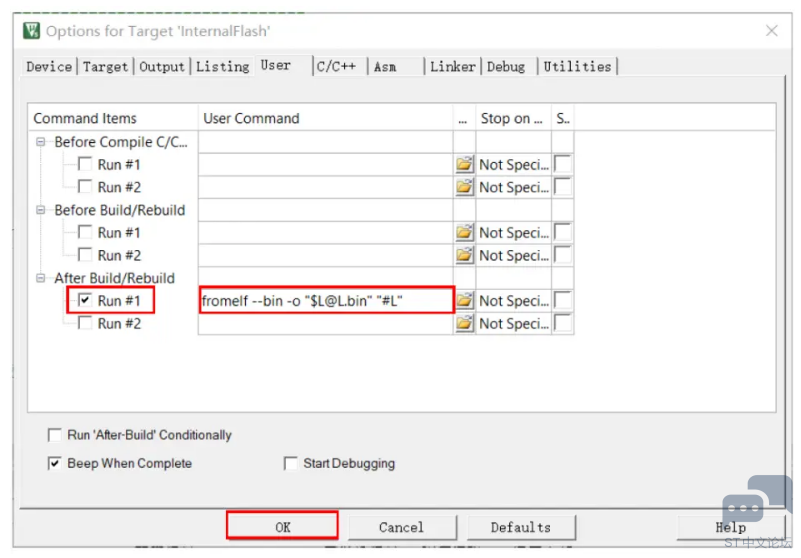Confirm settings with the OK button
The width and height of the screenshot is (801, 558).
282,526
